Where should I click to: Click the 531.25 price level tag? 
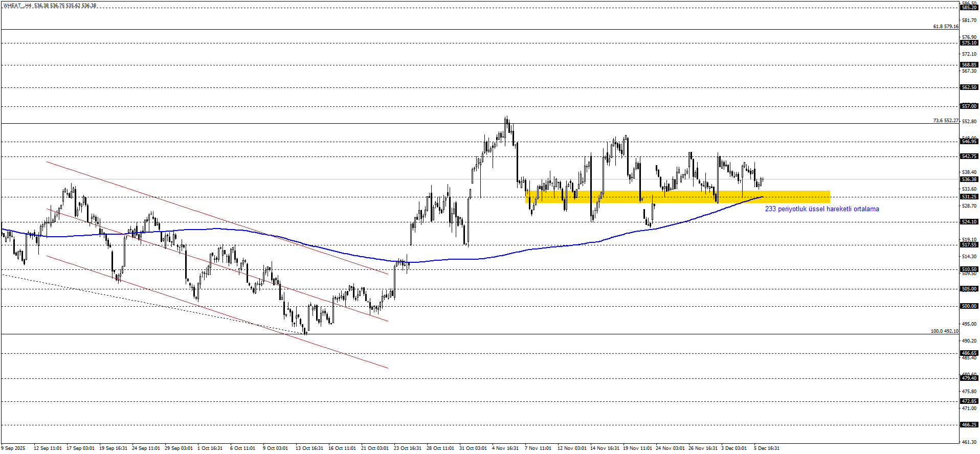[969, 197]
